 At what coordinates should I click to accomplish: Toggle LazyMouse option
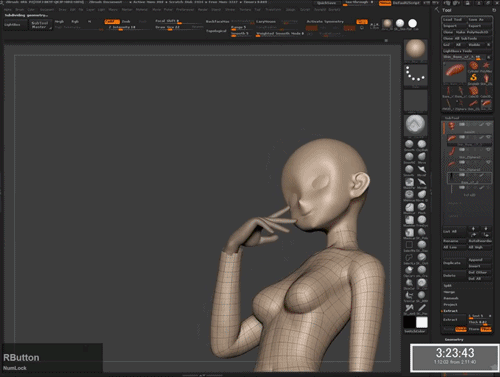pos(266,22)
